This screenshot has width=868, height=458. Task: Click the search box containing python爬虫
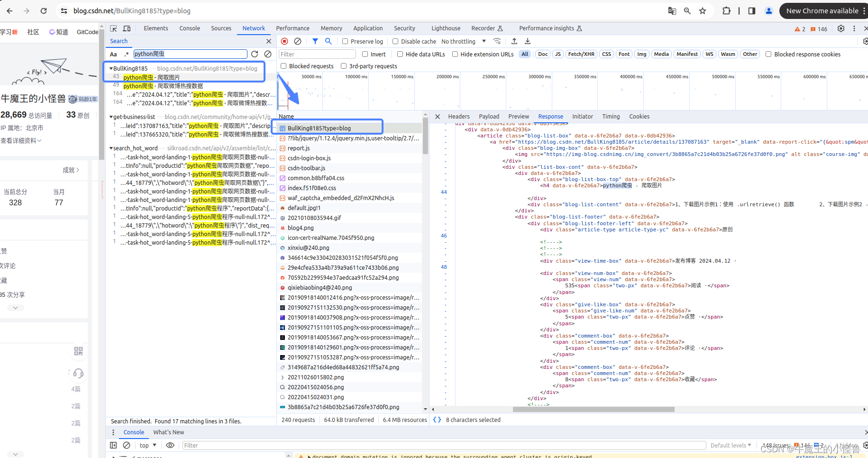191,54
